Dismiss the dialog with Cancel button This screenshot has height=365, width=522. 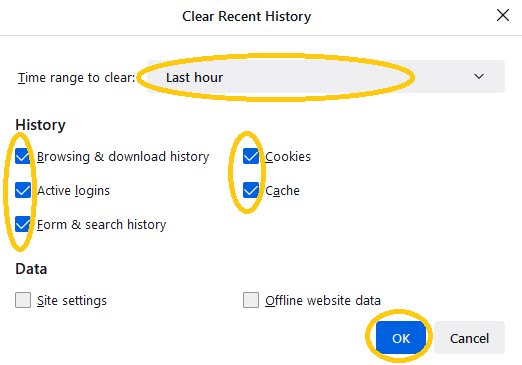point(469,338)
